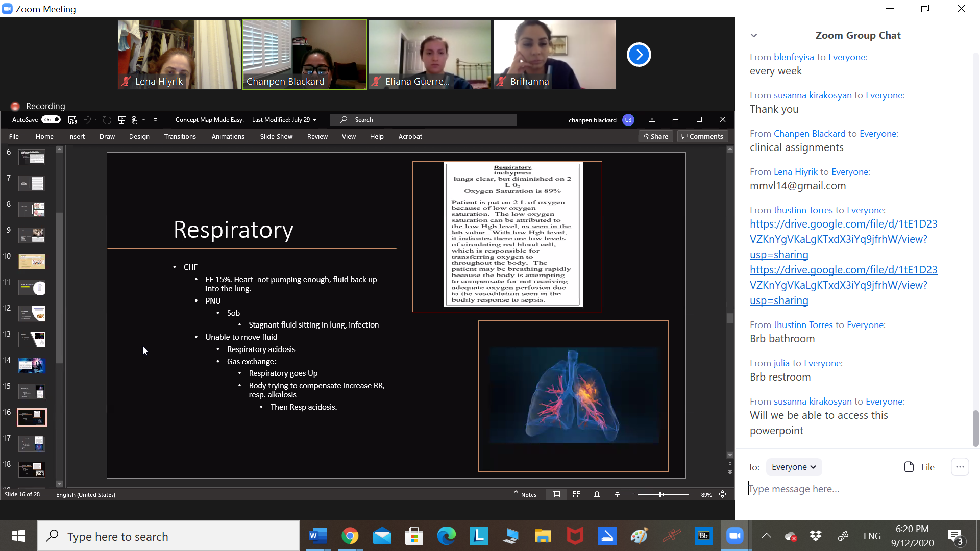This screenshot has height=551, width=980.
Task: Switch to the Insert ribbon tab
Action: pos(77,136)
